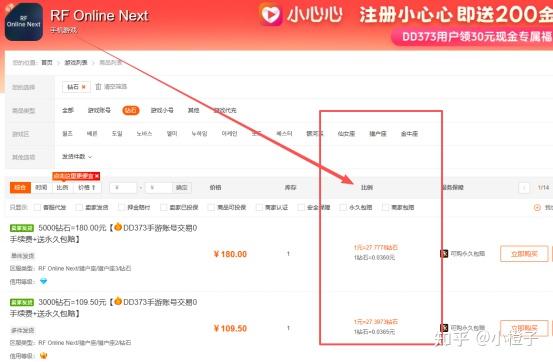Image resolution: width=553 pixels, height=362 pixels.
Task: Select the 综合 sort tab
Action: (20, 188)
